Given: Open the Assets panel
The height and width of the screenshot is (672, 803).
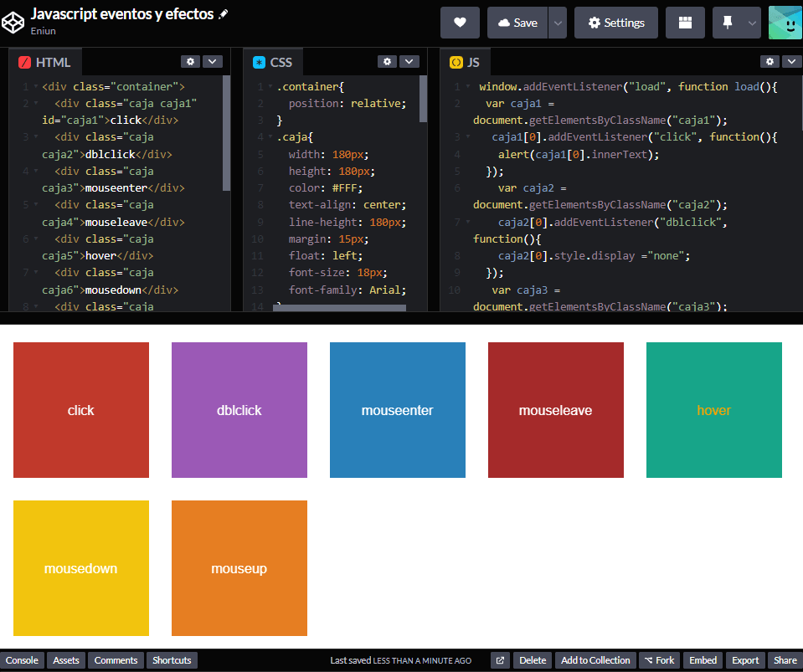Looking at the screenshot, I should pyautogui.click(x=66, y=660).
